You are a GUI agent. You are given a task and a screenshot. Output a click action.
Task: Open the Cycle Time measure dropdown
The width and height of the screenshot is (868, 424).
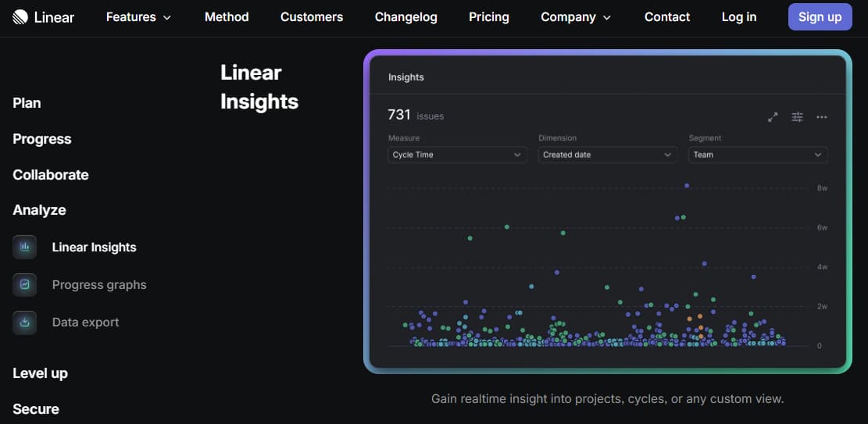coord(457,155)
